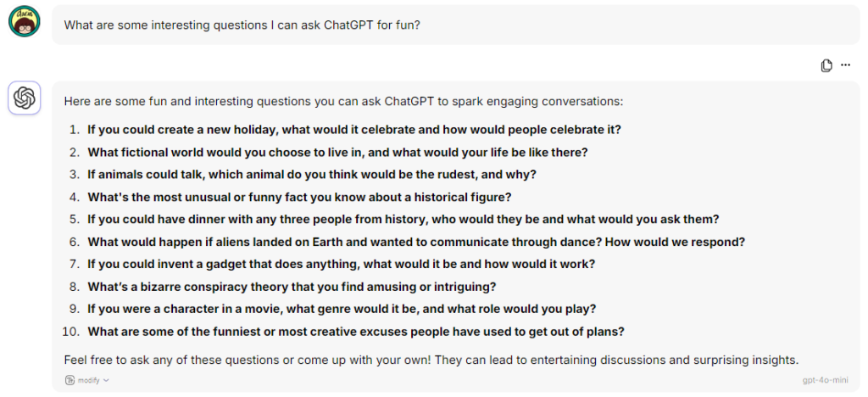
Task: Click the creative excuses question, item ten
Action: (356, 333)
